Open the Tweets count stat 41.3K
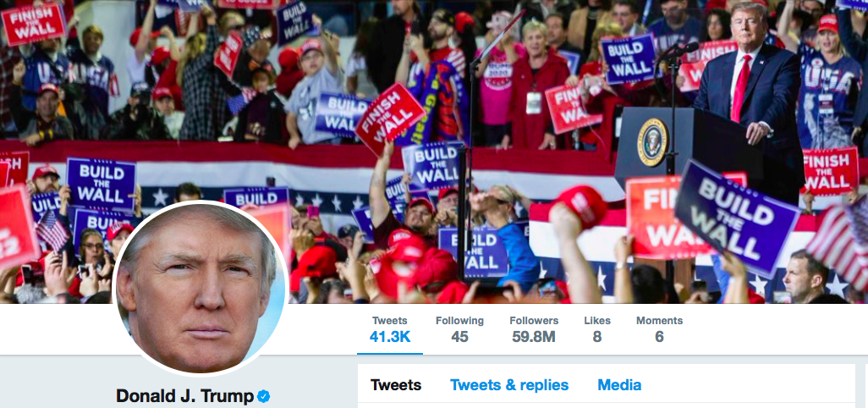Screen dimensions: 868x408 click(390, 328)
